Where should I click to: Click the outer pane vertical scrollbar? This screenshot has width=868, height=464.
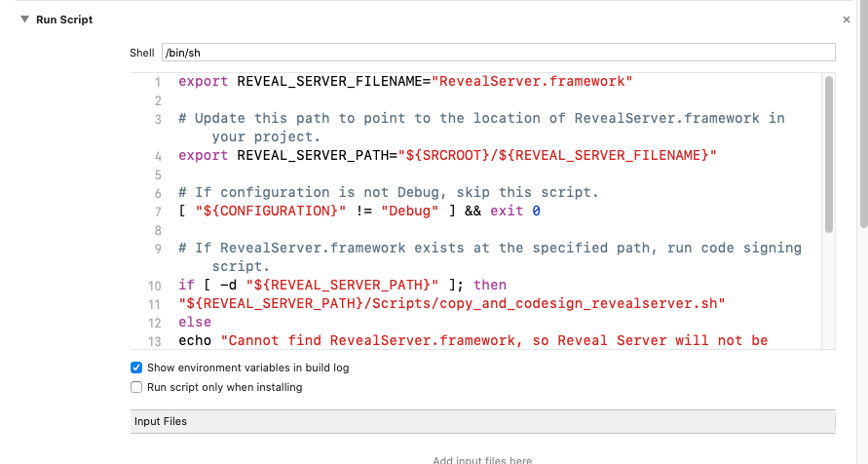pos(863,113)
